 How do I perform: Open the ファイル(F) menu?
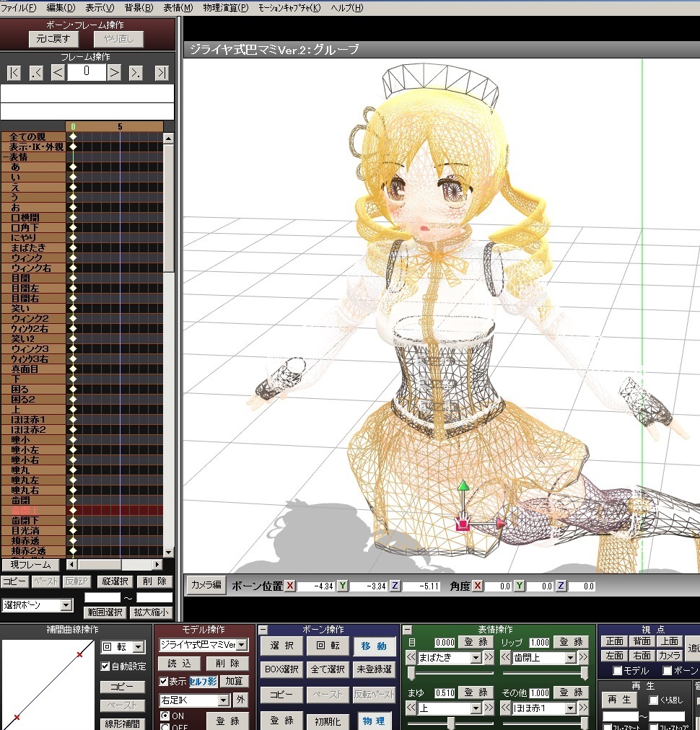coord(19,8)
